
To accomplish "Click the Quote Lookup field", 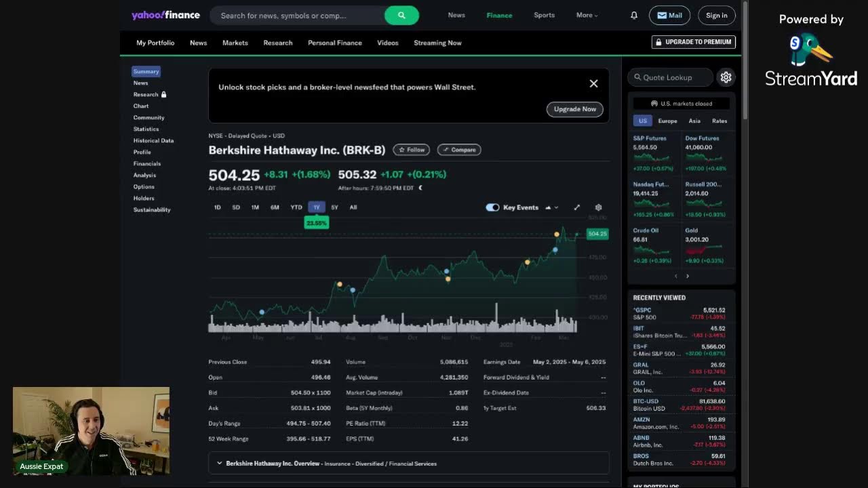I will [x=671, y=77].
